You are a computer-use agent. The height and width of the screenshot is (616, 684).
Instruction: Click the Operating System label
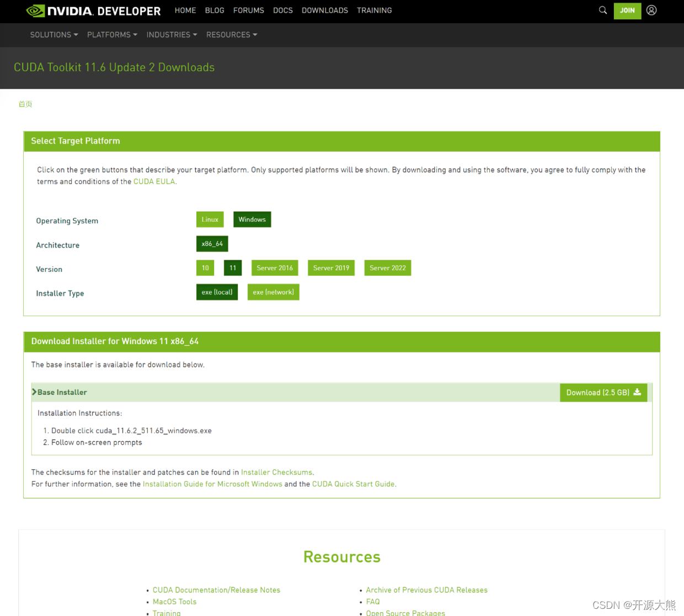[67, 221]
